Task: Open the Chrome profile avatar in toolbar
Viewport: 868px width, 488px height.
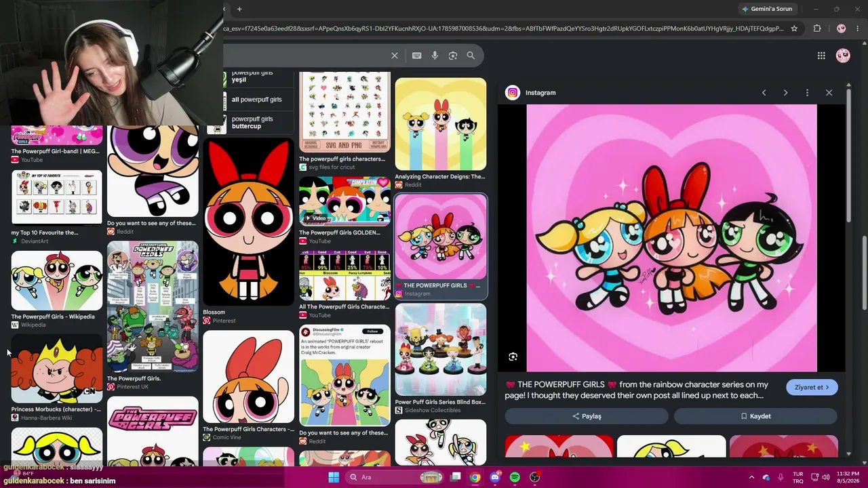Action: pyautogui.click(x=842, y=28)
